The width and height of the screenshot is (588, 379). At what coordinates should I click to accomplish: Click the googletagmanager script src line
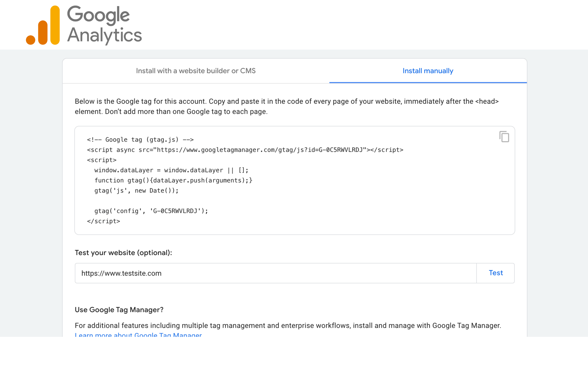[245, 150]
